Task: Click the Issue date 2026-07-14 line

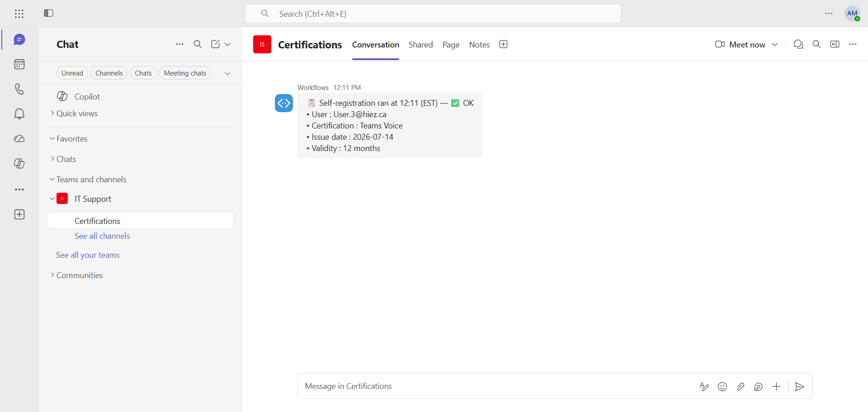Action: click(x=350, y=137)
